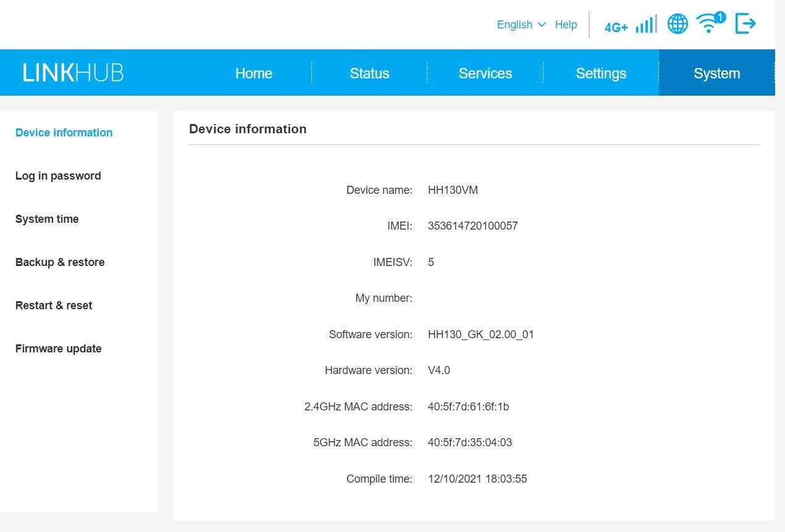Open System time settings

[47, 219]
